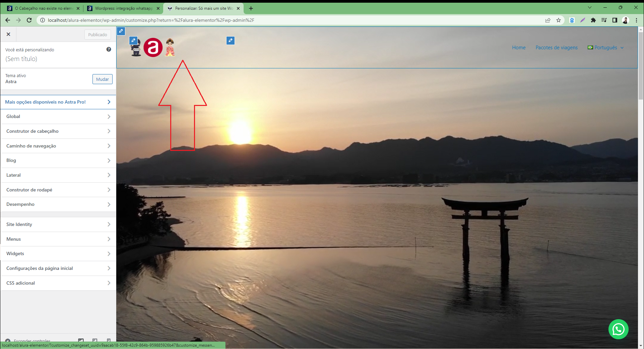
Task: Switch to 'Wordpress: integração whatsapp' tab
Action: click(x=123, y=8)
